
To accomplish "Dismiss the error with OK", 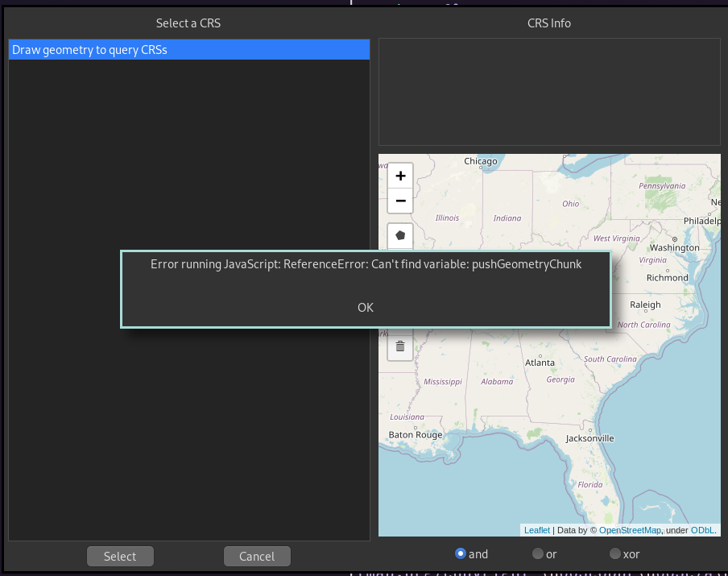I will point(366,308).
